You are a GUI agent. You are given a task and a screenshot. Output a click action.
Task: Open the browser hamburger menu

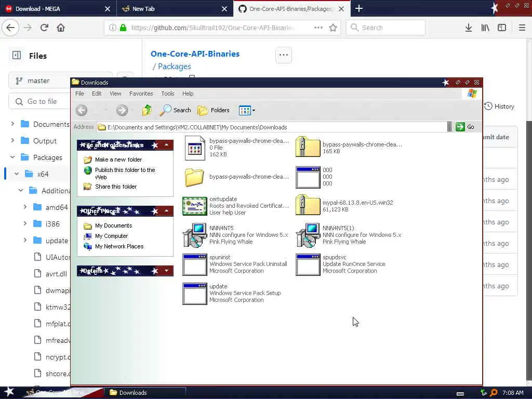522,28
